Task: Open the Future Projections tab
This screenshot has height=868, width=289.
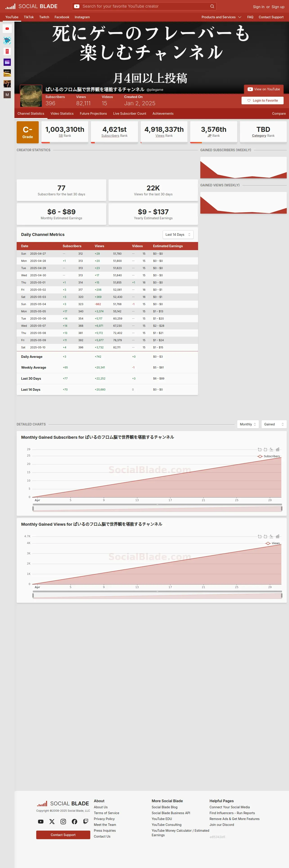Action: (x=93, y=114)
